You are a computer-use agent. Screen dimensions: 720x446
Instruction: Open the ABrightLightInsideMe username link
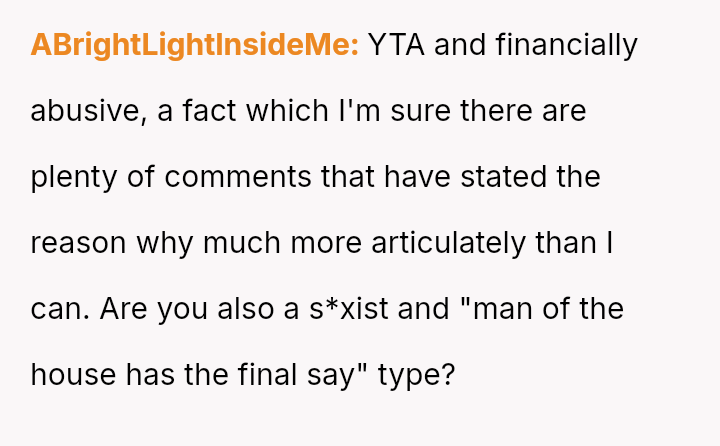194,46
